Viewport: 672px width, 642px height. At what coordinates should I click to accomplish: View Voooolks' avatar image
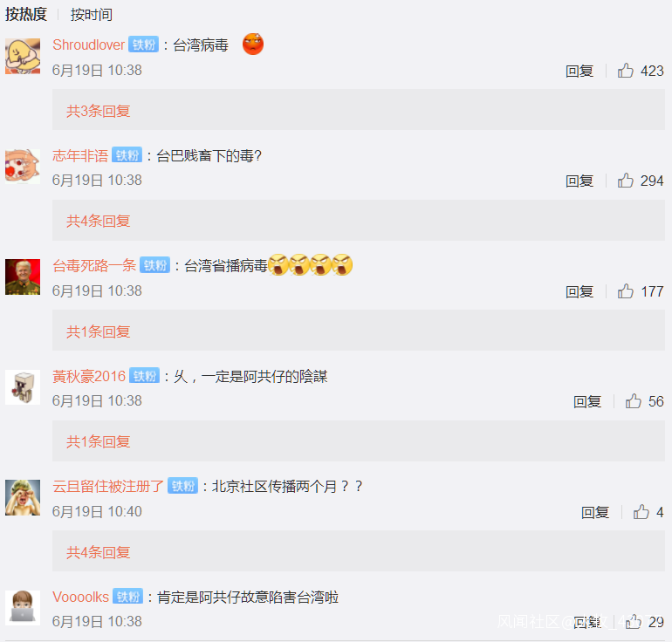23,608
